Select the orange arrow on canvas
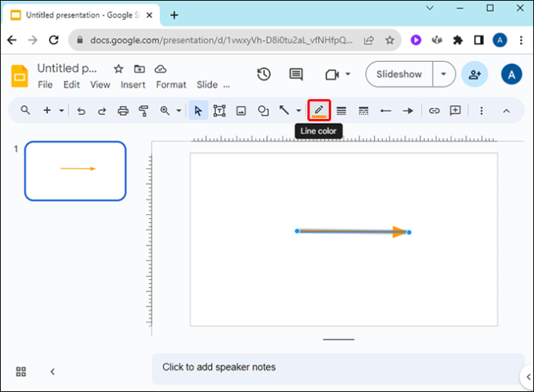The height and width of the screenshot is (392, 534). click(x=353, y=232)
